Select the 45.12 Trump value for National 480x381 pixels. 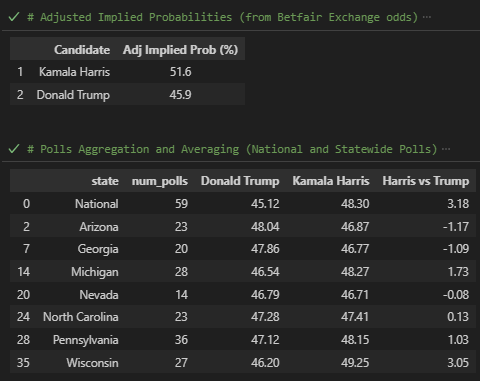point(265,204)
